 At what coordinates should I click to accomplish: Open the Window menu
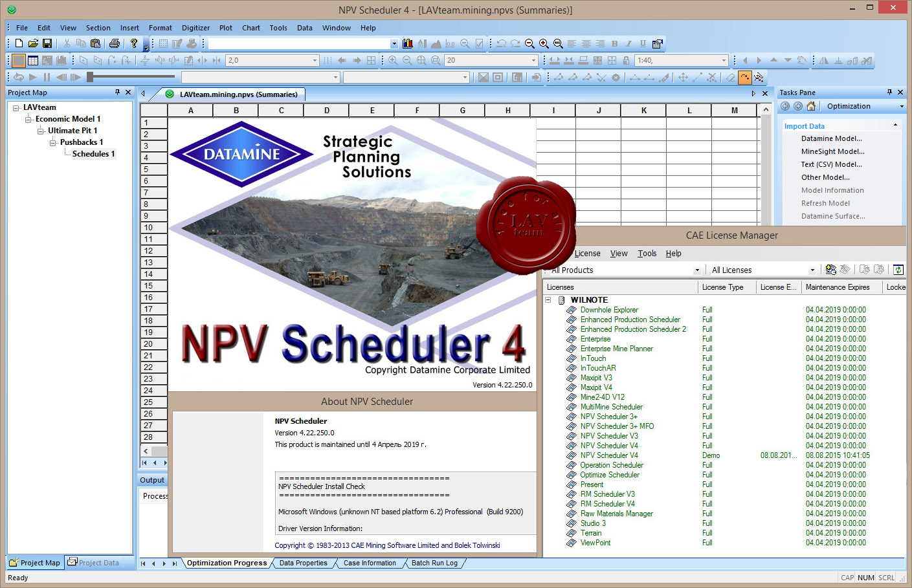[x=337, y=28]
